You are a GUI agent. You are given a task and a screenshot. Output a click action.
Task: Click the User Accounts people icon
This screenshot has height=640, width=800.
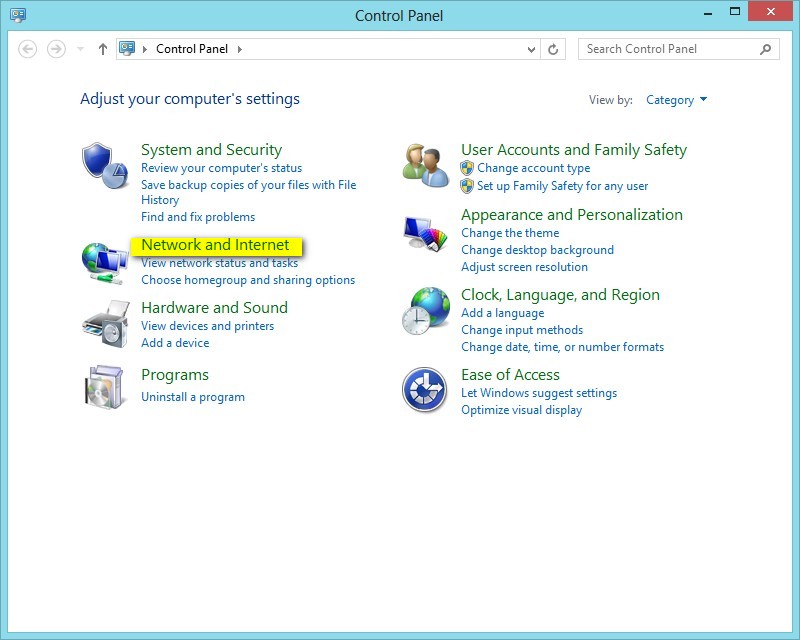pos(426,165)
